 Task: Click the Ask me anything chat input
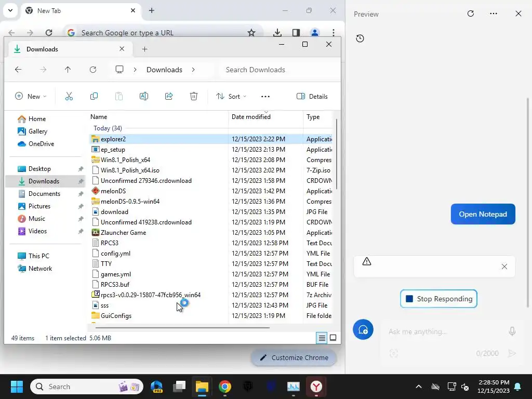click(445, 331)
